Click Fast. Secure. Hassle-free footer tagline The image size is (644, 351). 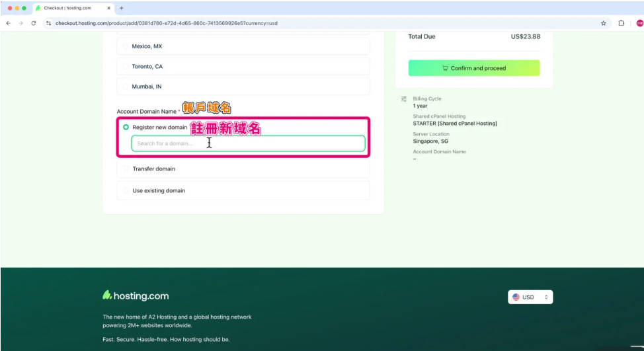click(x=166, y=340)
